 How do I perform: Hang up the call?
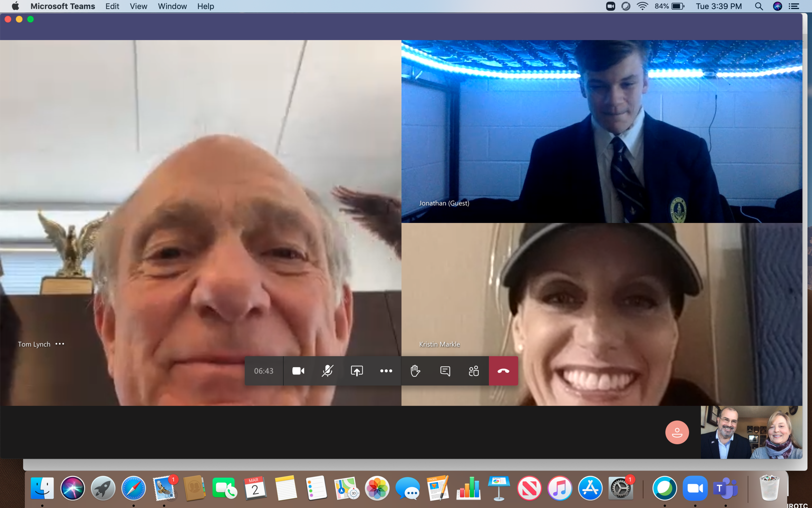coord(503,371)
